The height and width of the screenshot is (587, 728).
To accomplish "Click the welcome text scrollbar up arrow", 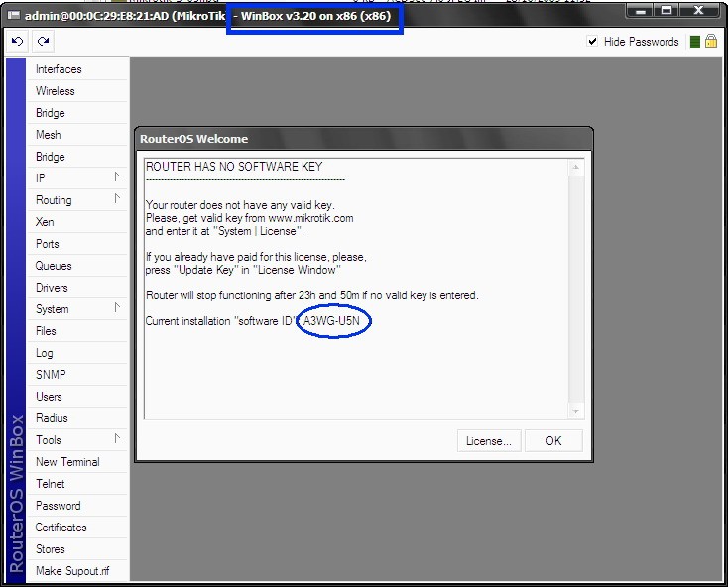I will 575,167.
